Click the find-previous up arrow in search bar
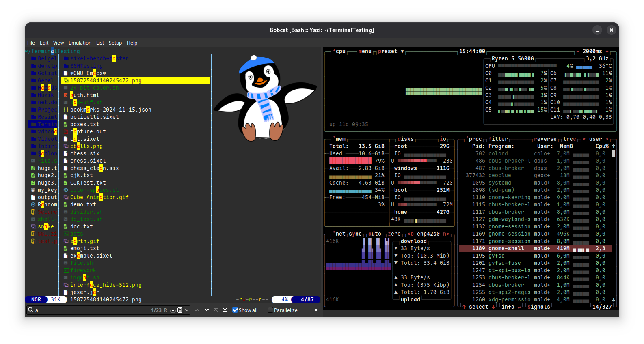The width and height of the screenshot is (644, 344). coord(197,310)
